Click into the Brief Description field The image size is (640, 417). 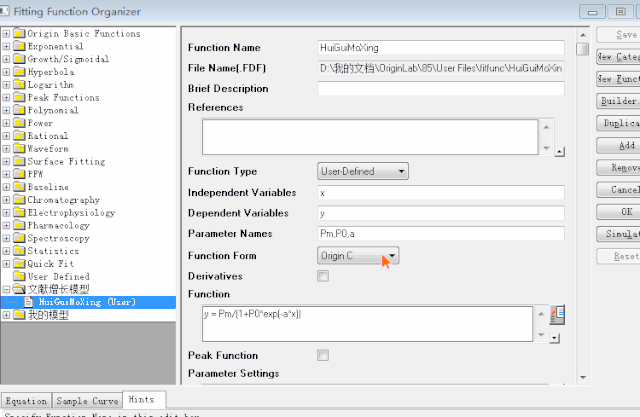(x=440, y=89)
